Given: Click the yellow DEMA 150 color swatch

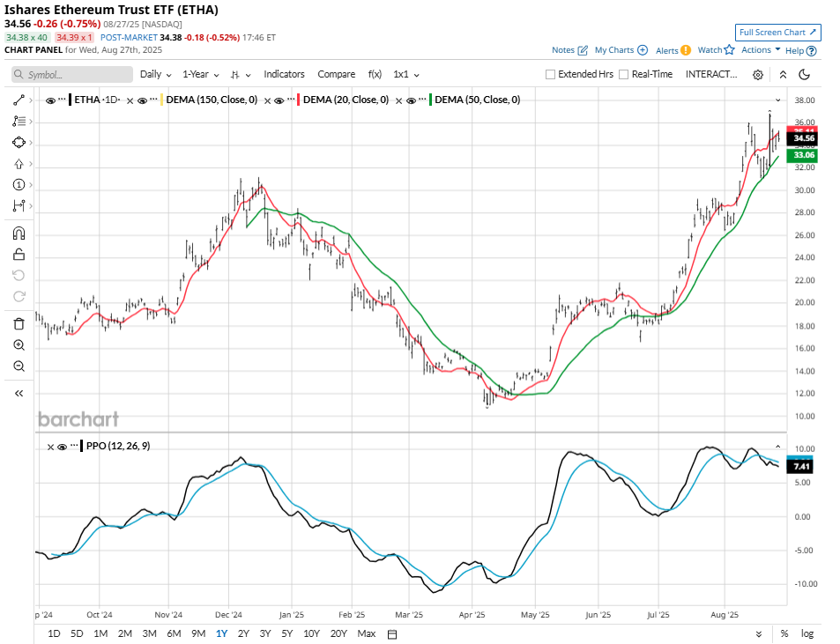Looking at the screenshot, I should [162, 100].
